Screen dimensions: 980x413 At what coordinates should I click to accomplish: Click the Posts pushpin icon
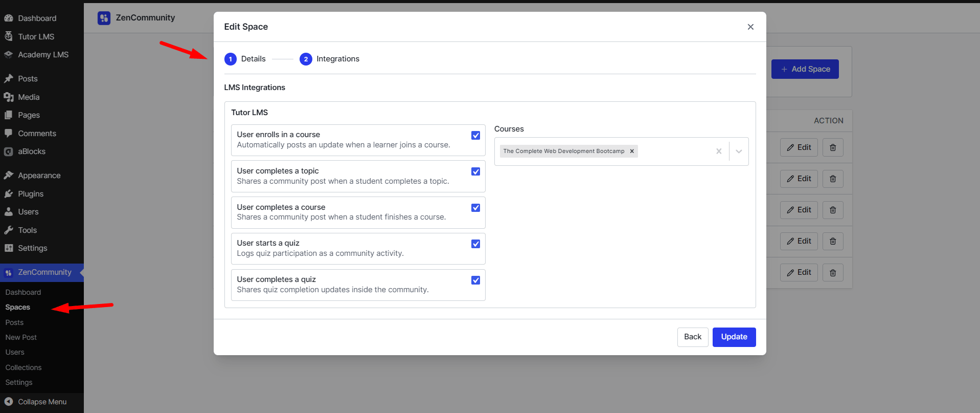click(x=9, y=79)
